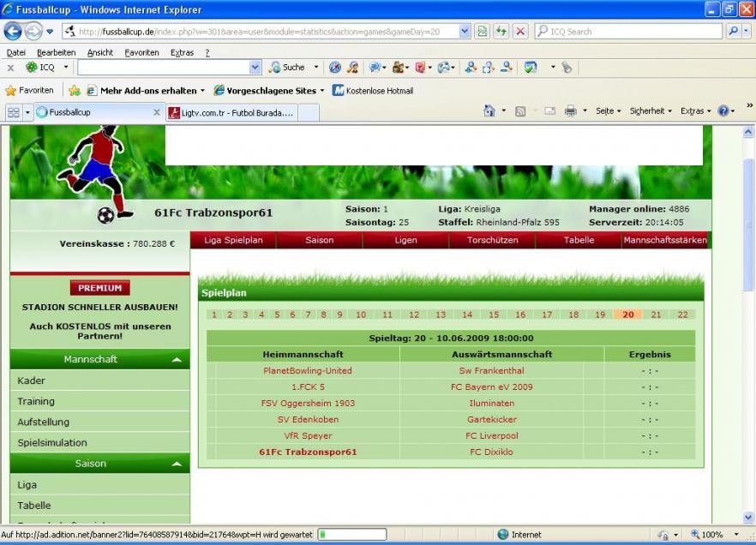
Task: Expand the Sicherheit menu dropdown
Action: tap(652, 111)
